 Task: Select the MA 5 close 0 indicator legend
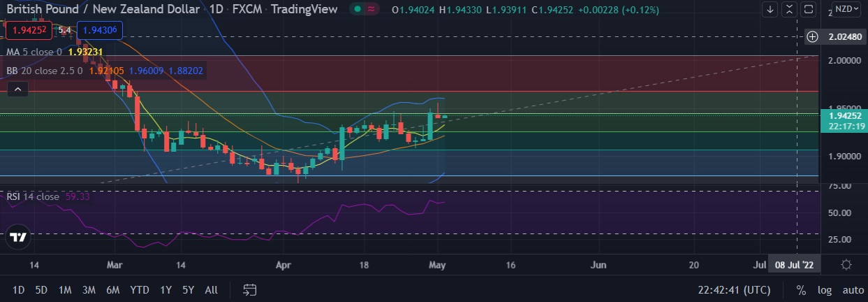[x=34, y=52]
